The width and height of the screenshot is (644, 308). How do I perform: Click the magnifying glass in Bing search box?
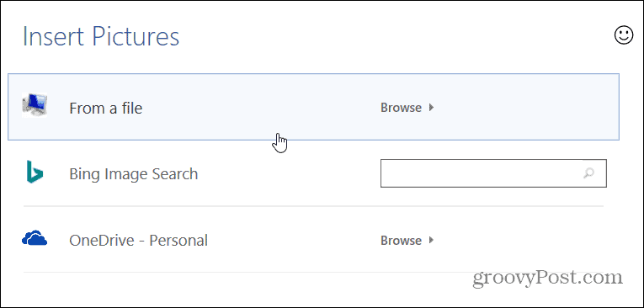(x=588, y=173)
